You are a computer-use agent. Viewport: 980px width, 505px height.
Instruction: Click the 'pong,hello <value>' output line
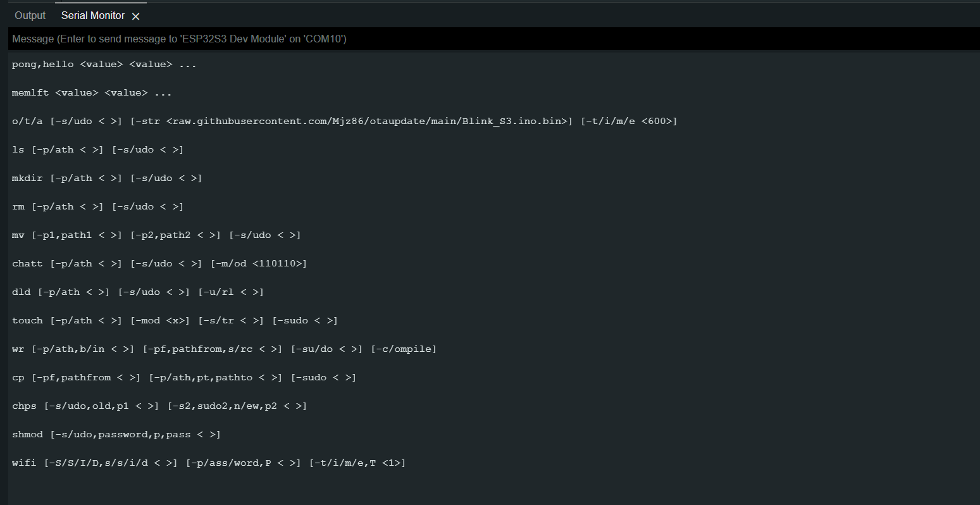click(104, 65)
